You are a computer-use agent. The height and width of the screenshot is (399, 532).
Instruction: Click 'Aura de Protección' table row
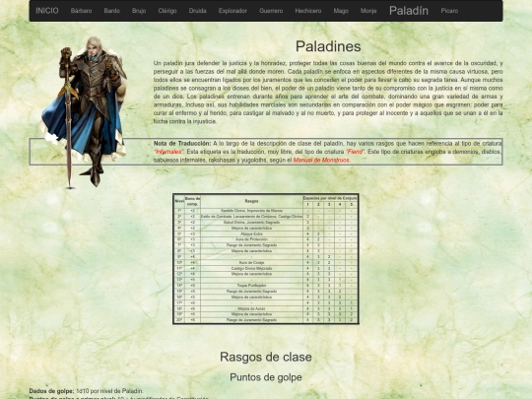coord(251,239)
